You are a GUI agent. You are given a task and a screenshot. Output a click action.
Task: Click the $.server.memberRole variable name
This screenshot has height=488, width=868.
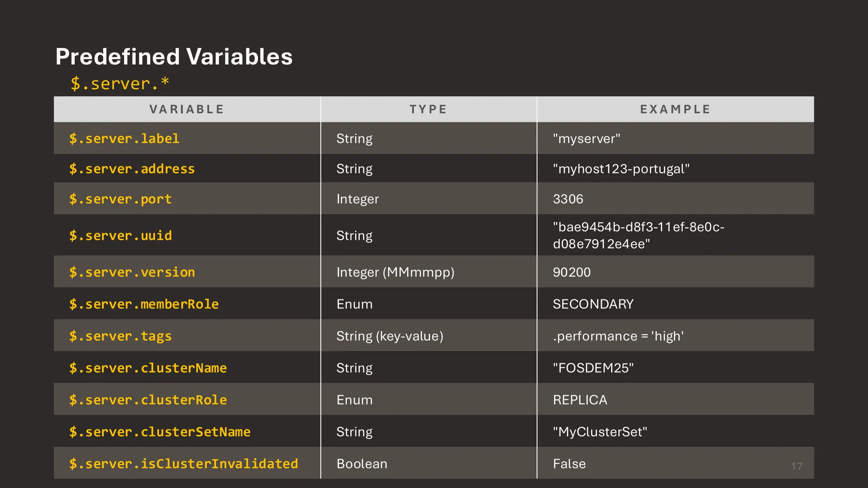pyautogui.click(x=144, y=304)
